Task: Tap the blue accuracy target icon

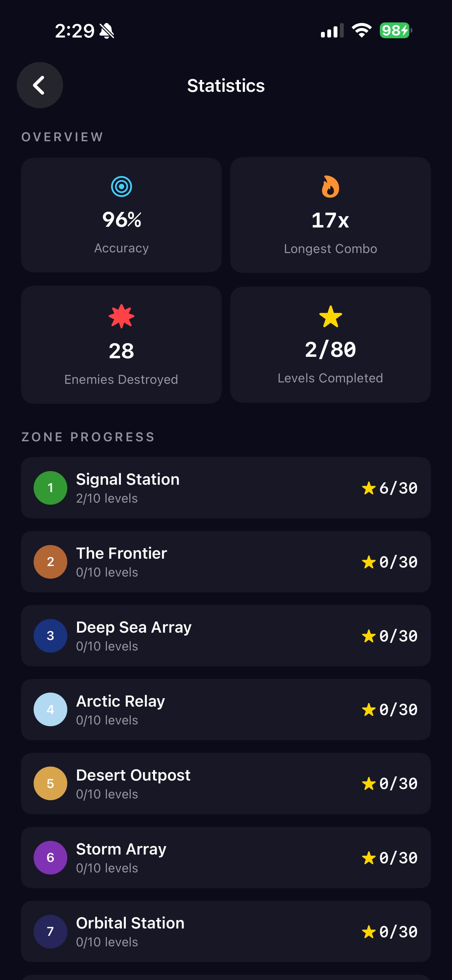Action: 121,186
